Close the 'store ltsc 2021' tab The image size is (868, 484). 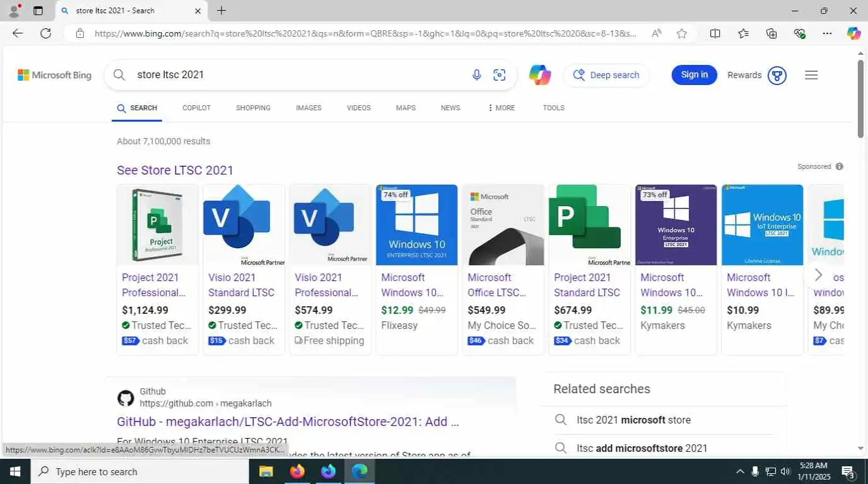(x=197, y=11)
